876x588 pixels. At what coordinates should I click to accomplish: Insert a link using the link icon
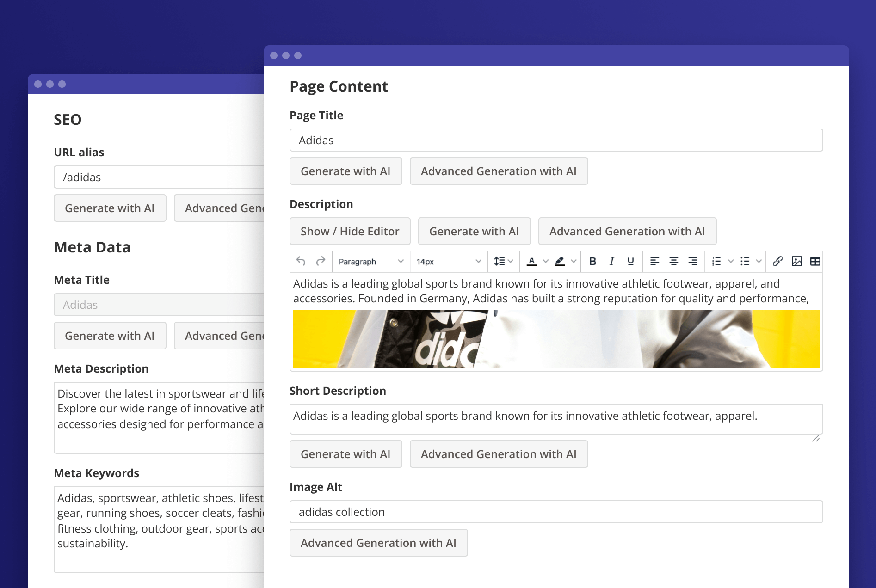point(777,262)
